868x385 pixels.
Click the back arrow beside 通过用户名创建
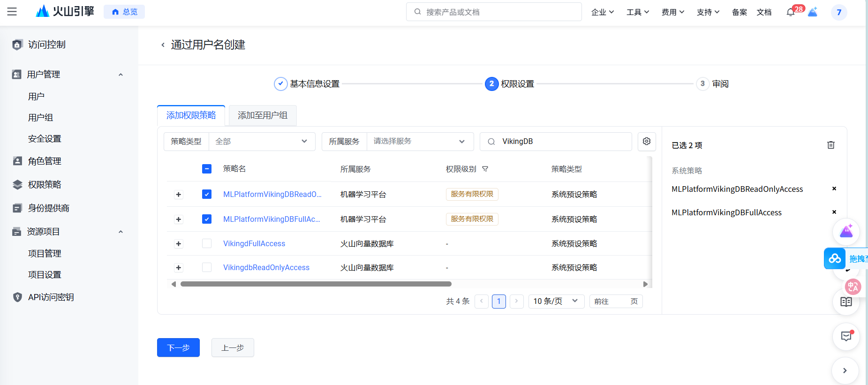tap(163, 45)
